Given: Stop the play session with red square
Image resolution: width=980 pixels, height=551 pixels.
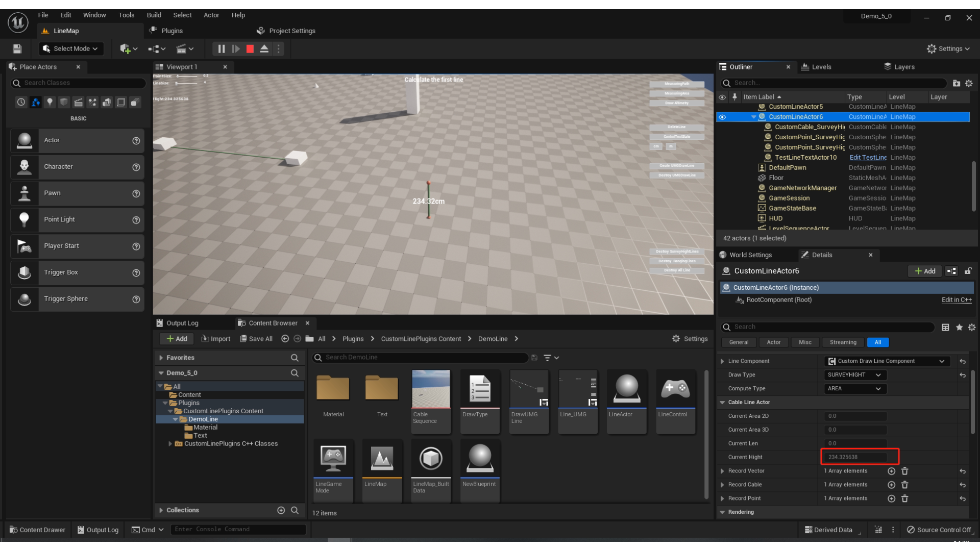Looking at the screenshot, I should click(250, 49).
